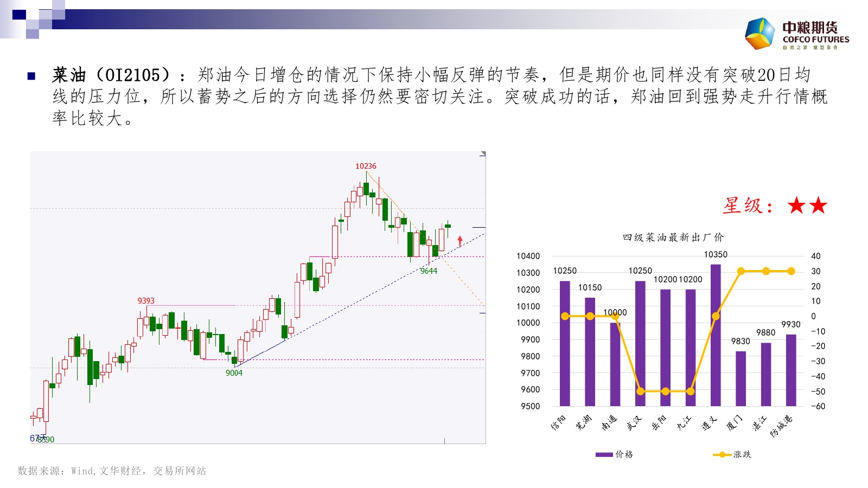Click the yellow 涨跌 legend line marker
868x488 pixels.
[722, 454]
